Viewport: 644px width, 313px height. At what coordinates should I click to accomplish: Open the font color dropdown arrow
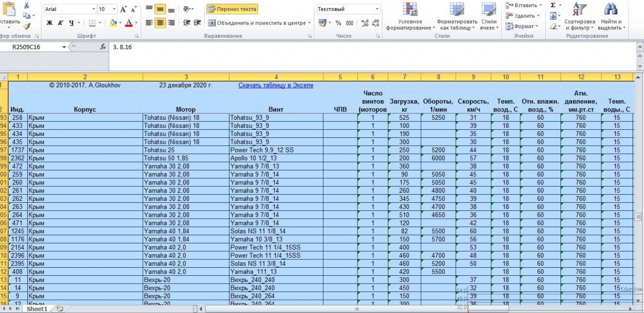click(x=136, y=23)
